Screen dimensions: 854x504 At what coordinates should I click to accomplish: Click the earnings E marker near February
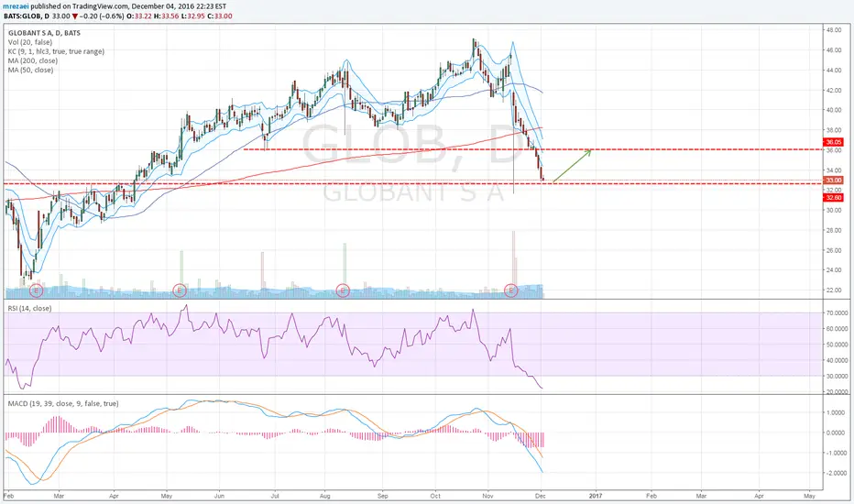coord(36,290)
